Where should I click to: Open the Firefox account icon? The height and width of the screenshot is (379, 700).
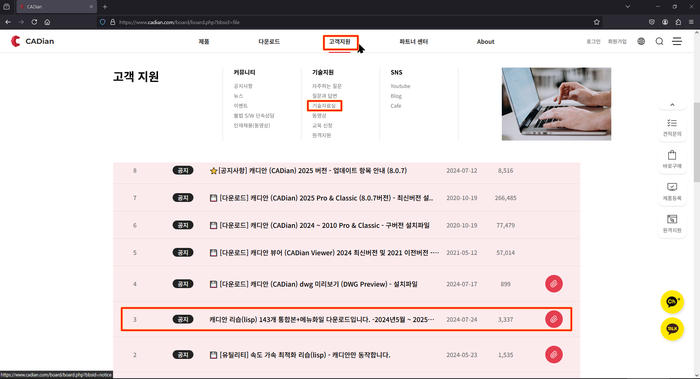(665, 22)
